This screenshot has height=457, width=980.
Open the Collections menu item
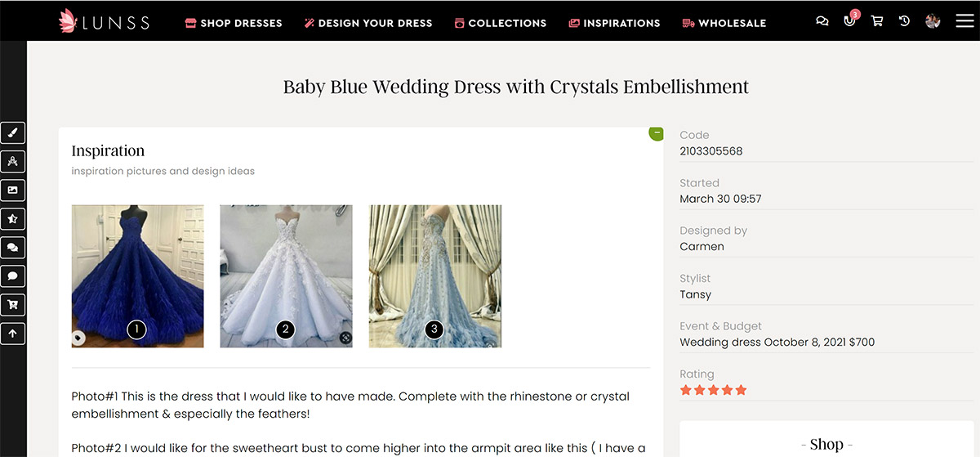pos(500,23)
